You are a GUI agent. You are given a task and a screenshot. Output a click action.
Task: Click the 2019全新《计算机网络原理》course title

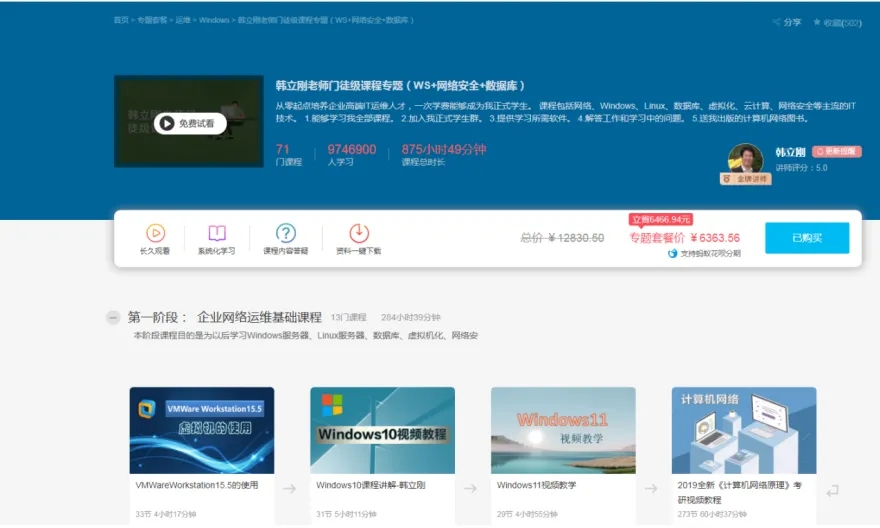(740, 492)
